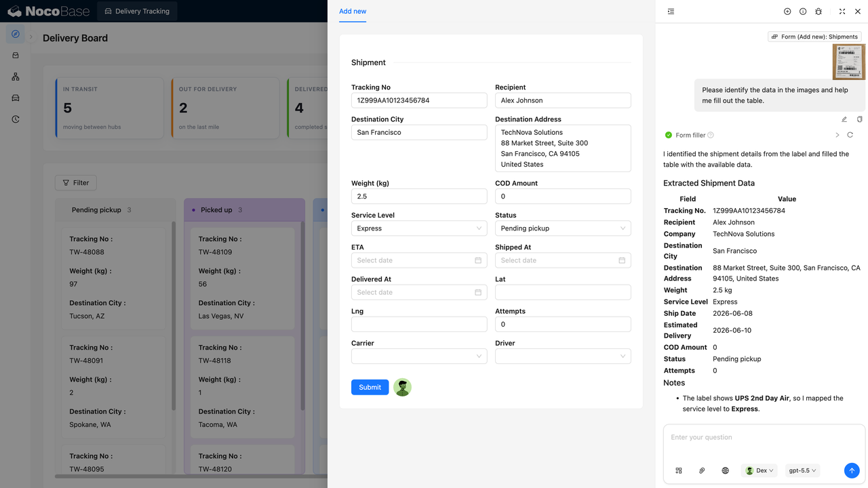The width and height of the screenshot is (868, 488).
Task: Open the bug debug icon in chat header
Action: (x=818, y=12)
